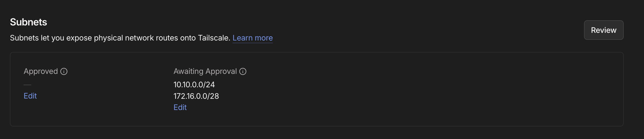Edit the Approved subnet routes
Viewport: 644px width, 139px height.
point(30,96)
